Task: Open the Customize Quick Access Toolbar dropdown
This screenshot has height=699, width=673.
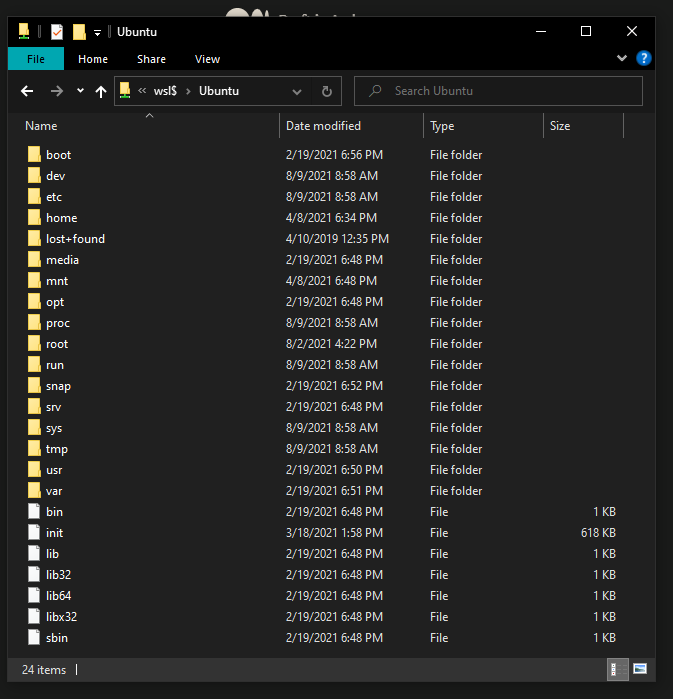Action: (x=97, y=33)
